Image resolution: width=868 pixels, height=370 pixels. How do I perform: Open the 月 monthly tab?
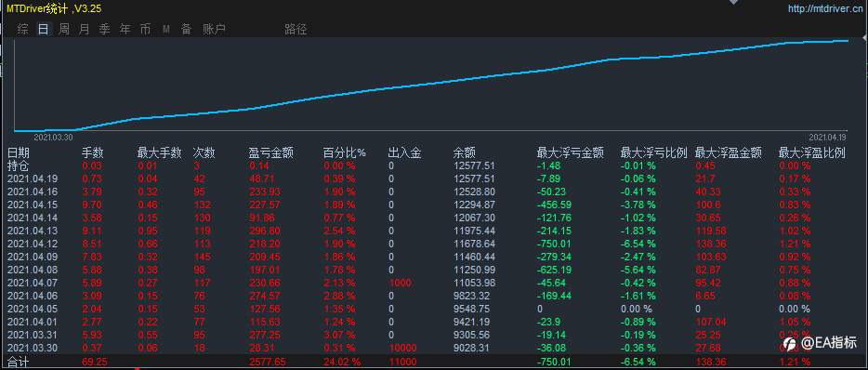pos(85,30)
